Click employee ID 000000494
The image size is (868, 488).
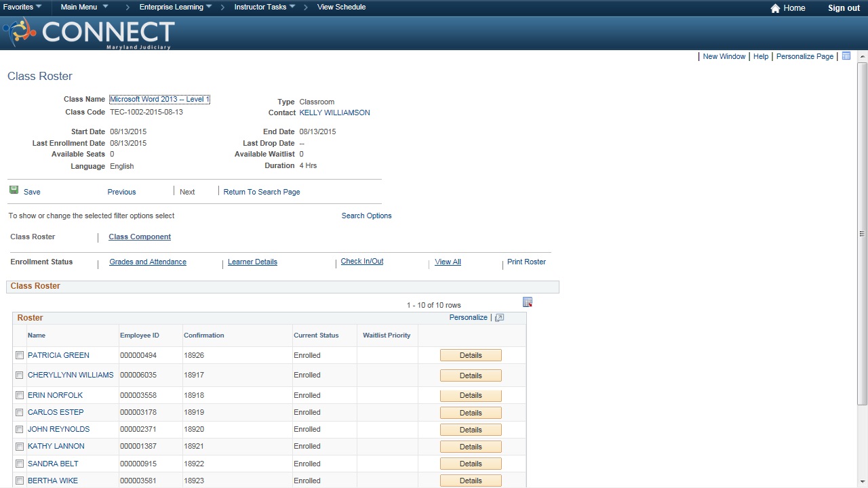point(138,355)
